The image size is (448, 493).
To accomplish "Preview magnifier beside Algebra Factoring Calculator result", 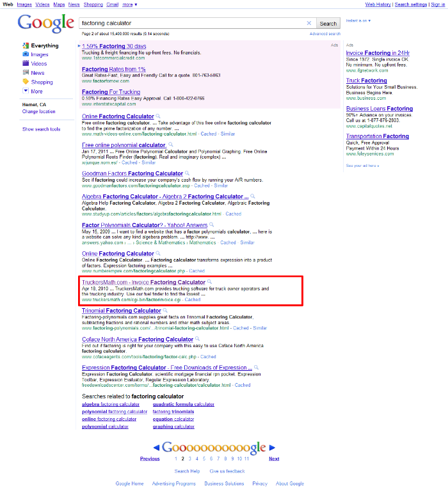I will click(253, 196).
